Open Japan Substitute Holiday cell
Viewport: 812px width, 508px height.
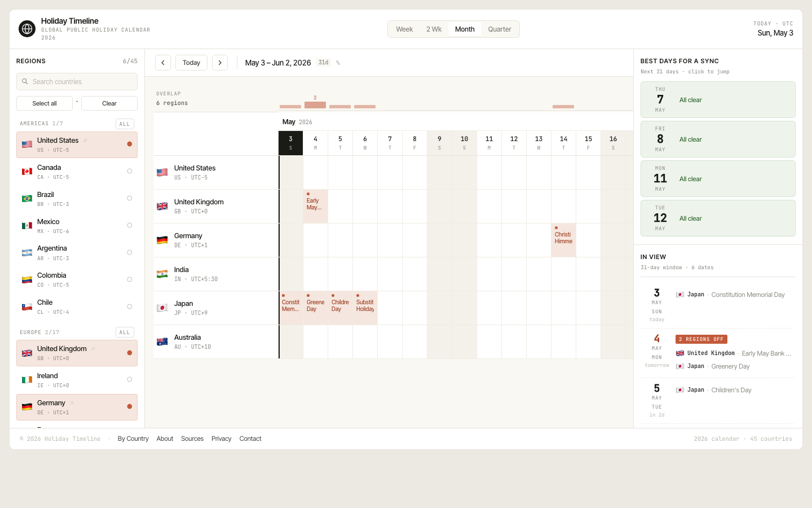[365, 308]
